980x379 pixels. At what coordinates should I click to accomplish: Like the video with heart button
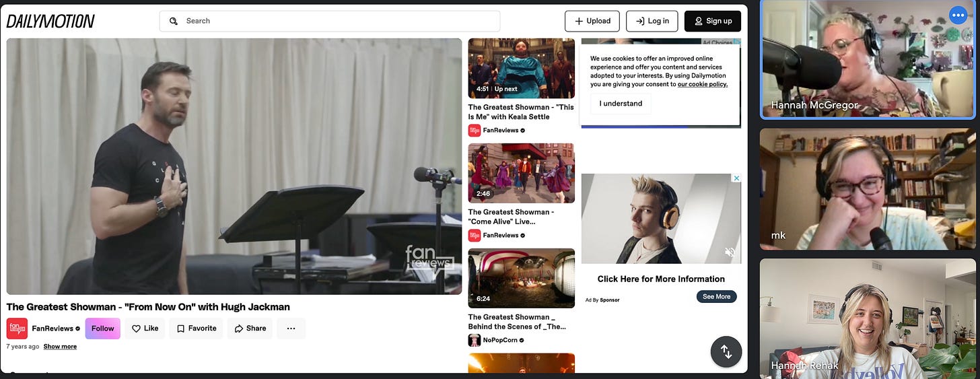pos(145,329)
